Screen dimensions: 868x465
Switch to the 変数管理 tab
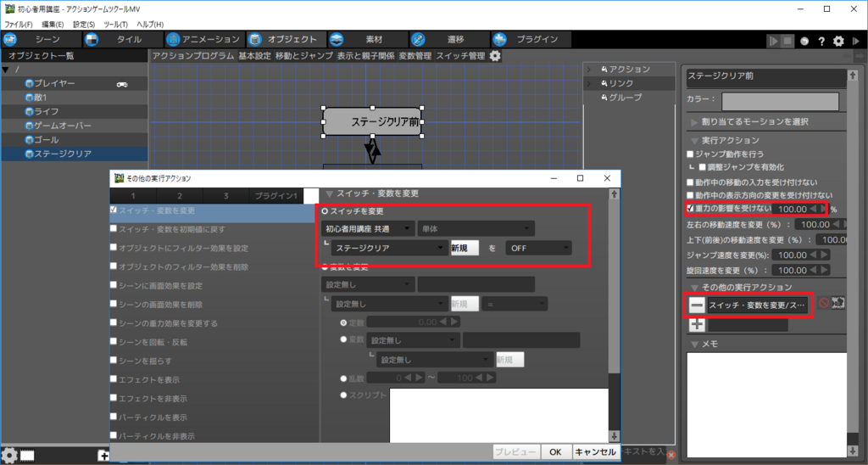point(415,56)
